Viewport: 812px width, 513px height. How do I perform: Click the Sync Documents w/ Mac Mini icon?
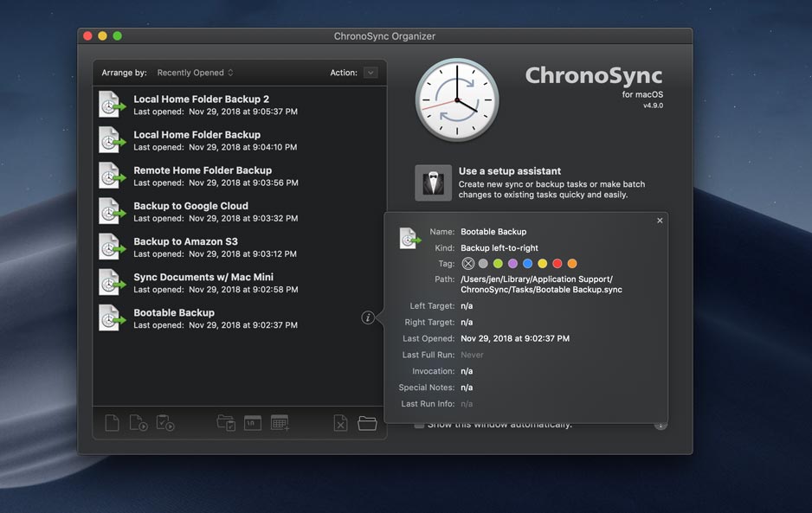[x=112, y=283]
